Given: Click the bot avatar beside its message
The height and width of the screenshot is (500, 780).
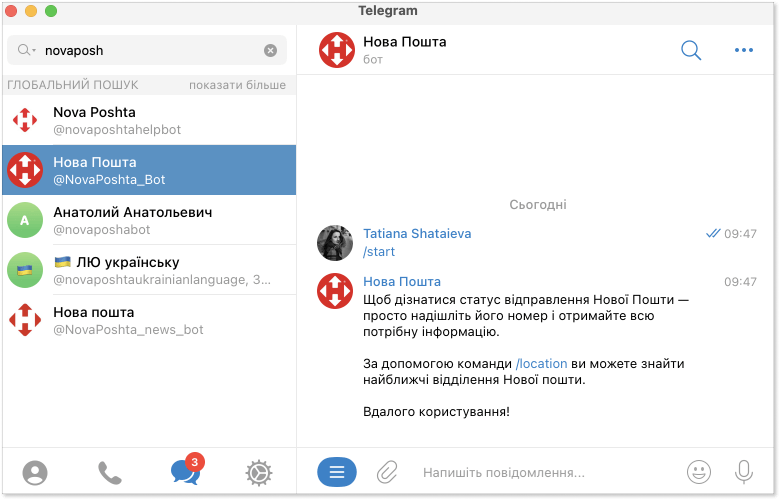Looking at the screenshot, I should [x=335, y=291].
